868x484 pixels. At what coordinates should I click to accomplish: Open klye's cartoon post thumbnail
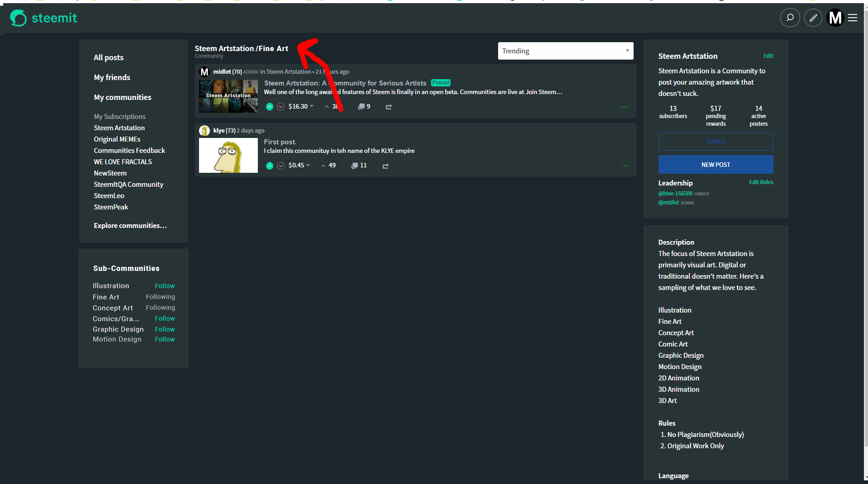pyautogui.click(x=228, y=155)
